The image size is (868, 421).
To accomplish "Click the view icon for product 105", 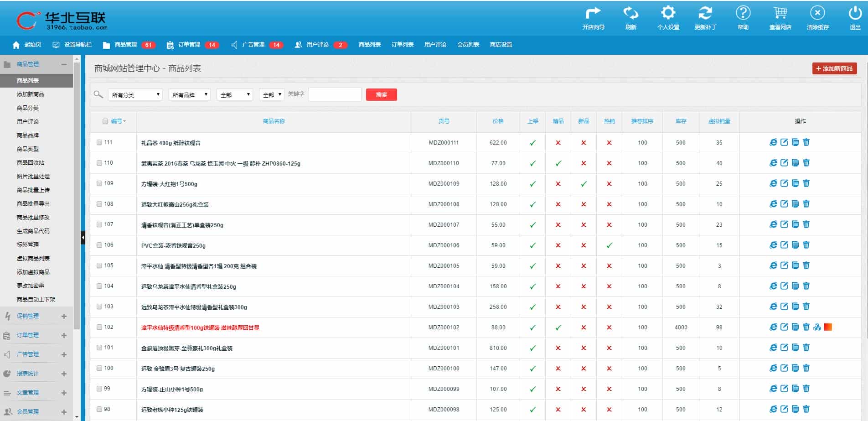I will (773, 265).
